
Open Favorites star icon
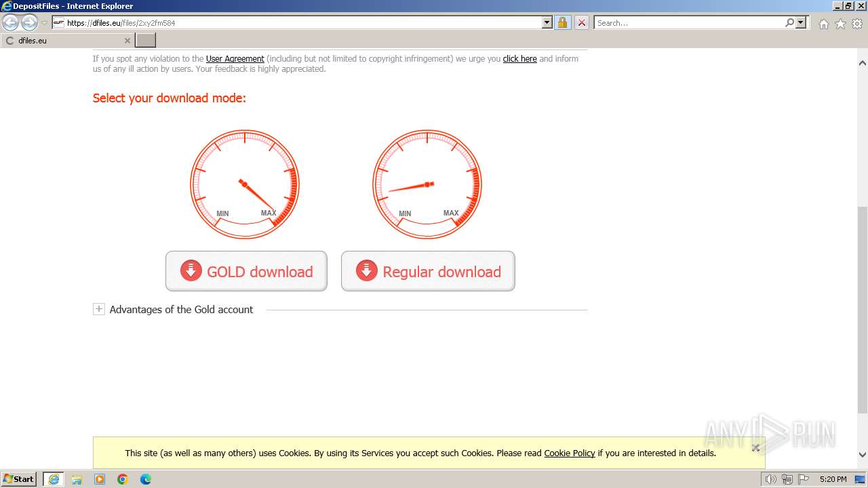[x=840, y=24]
